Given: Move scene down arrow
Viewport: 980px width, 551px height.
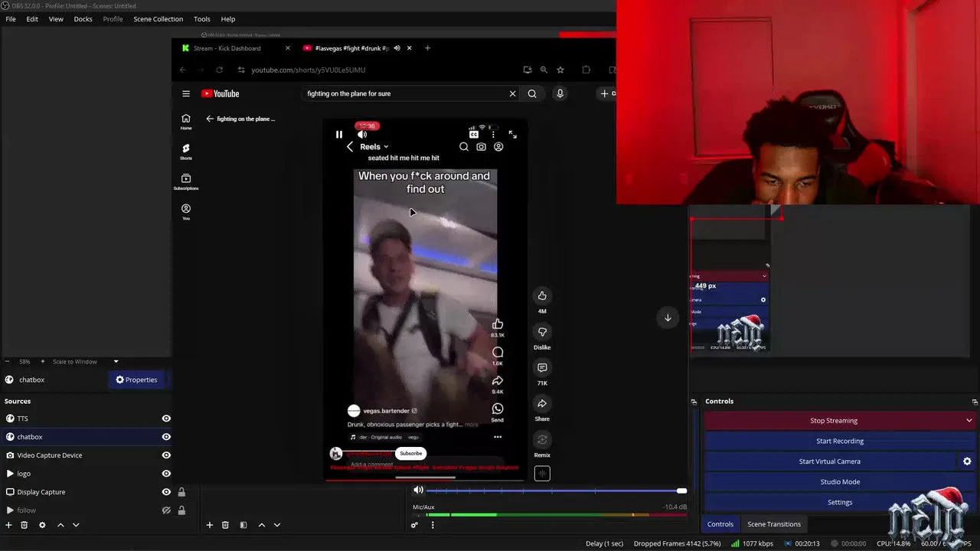Looking at the screenshot, I should point(277,525).
